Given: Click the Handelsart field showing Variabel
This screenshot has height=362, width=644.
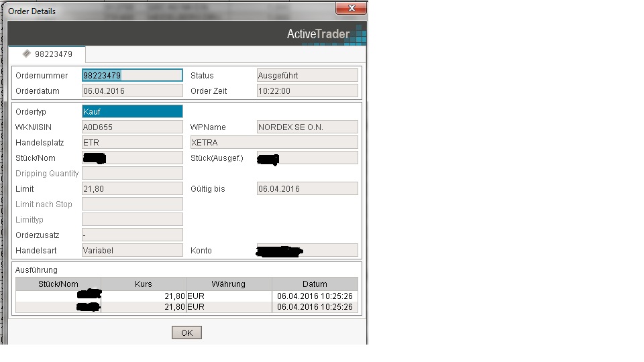Looking at the screenshot, I should pyautogui.click(x=132, y=251).
